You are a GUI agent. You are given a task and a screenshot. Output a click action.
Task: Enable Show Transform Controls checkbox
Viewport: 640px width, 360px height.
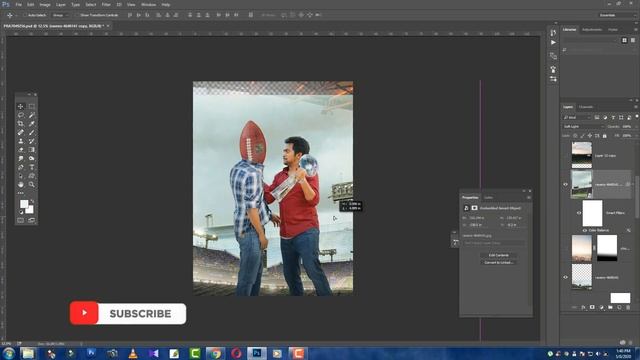76,15
